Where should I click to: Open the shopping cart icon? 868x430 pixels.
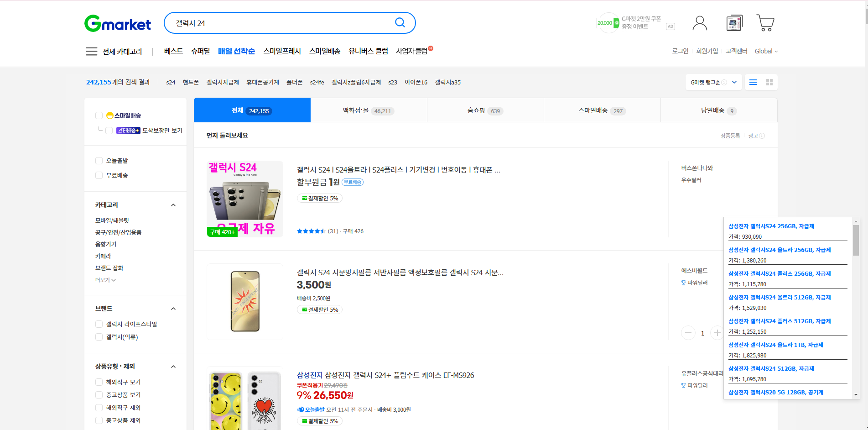coord(765,23)
